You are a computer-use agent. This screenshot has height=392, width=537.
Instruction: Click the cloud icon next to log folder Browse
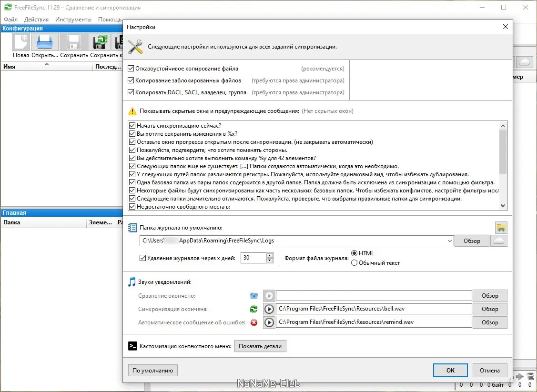pos(499,241)
